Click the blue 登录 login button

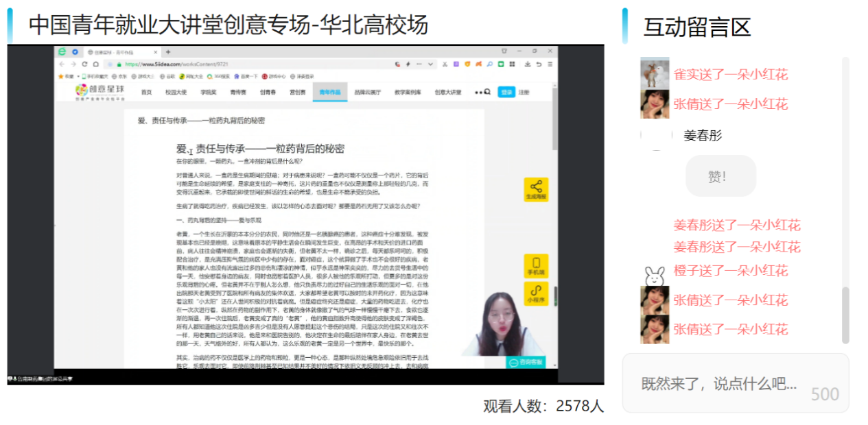coord(506,92)
